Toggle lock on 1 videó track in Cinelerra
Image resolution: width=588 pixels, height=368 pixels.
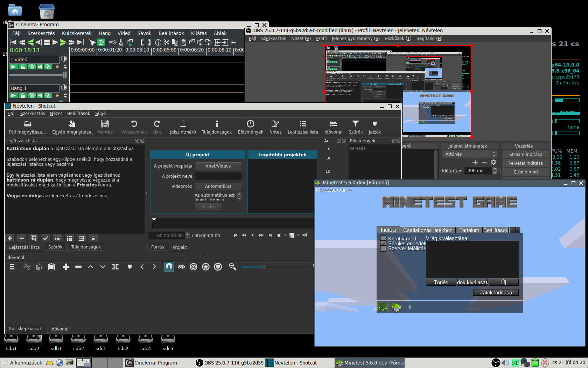23,67
